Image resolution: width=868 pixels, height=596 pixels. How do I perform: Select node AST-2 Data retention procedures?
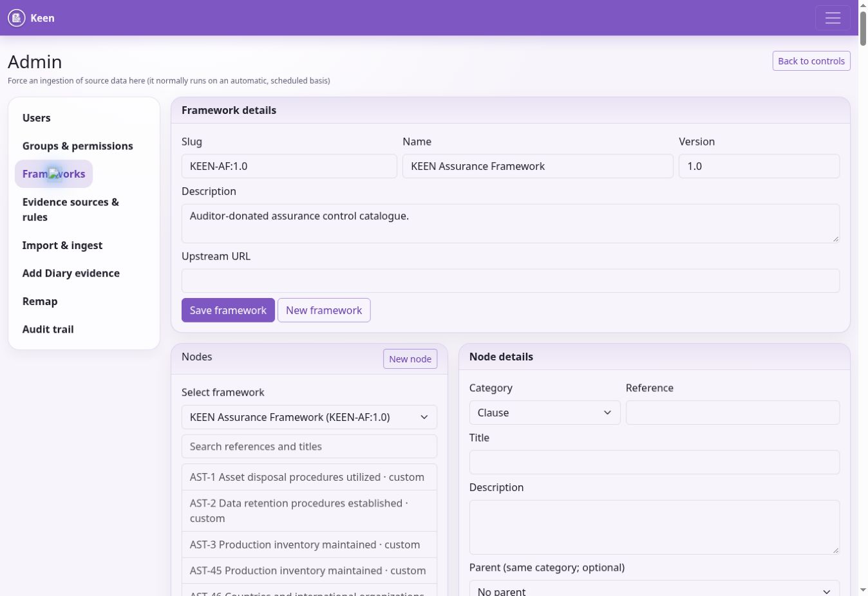(309, 511)
